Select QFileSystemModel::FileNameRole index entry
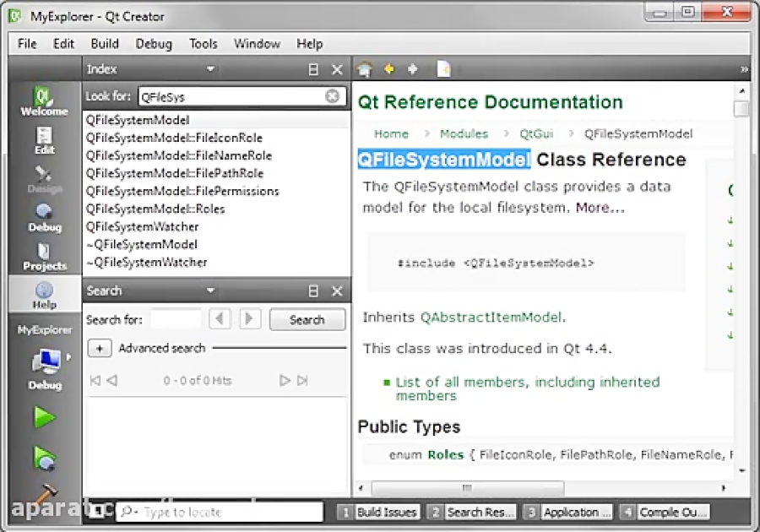The height and width of the screenshot is (532, 760). click(x=179, y=155)
